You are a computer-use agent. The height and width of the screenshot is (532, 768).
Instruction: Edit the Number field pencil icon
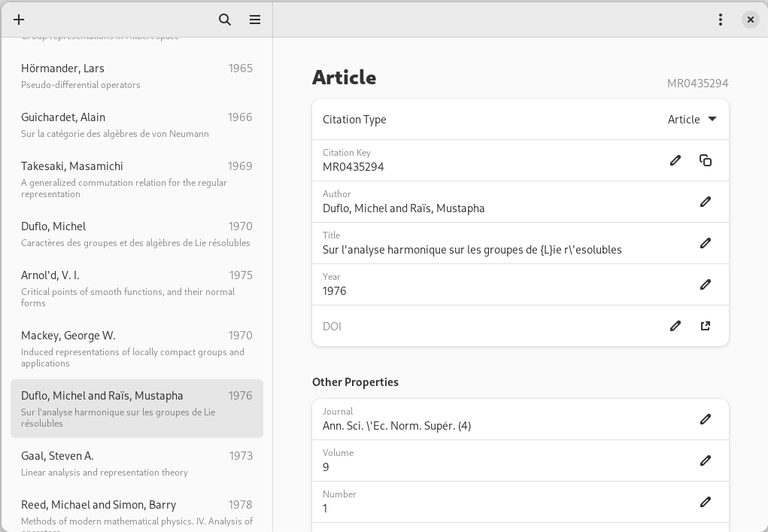706,502
